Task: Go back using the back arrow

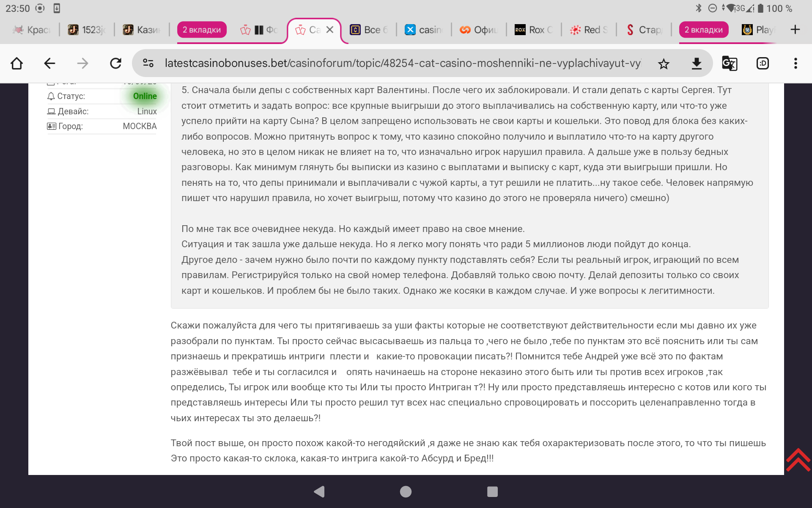Action: coord(49,63)
